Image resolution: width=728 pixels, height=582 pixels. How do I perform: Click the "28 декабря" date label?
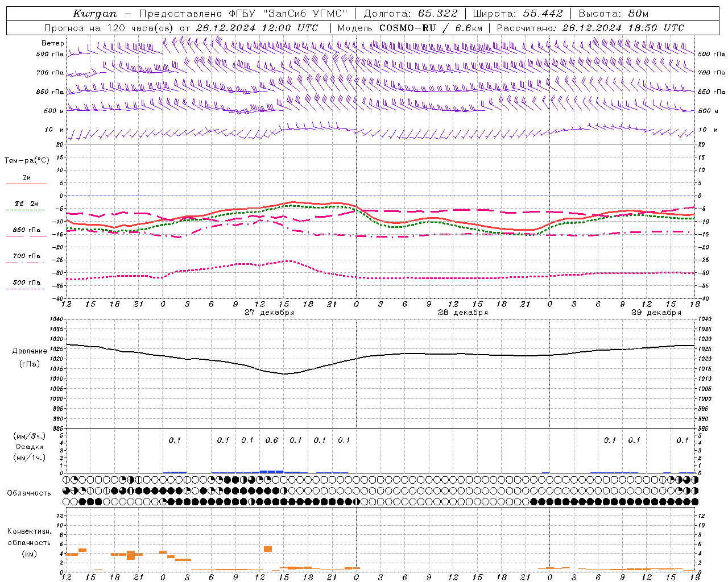[x=462, y=313]
